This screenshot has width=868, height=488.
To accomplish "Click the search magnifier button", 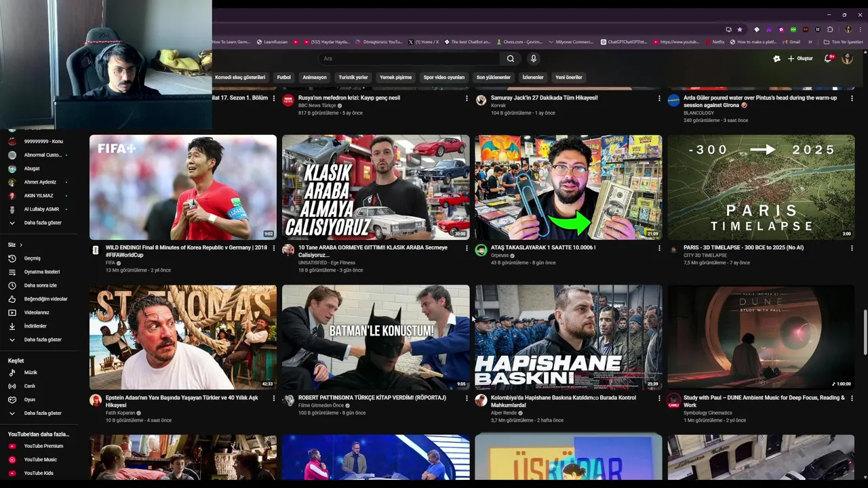I will coord(510,59).
